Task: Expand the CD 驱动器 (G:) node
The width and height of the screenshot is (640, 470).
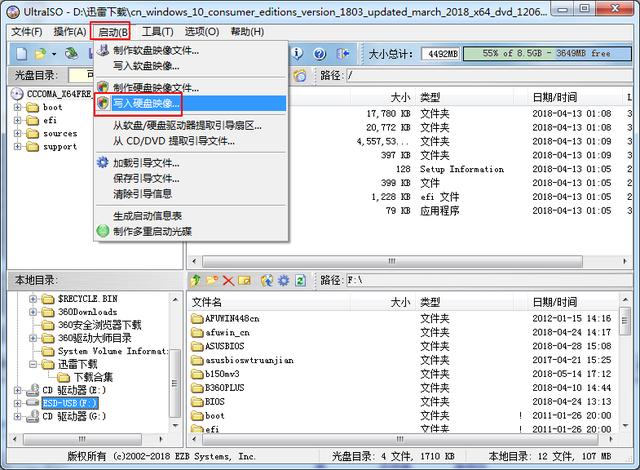Action: click(18, 416)
